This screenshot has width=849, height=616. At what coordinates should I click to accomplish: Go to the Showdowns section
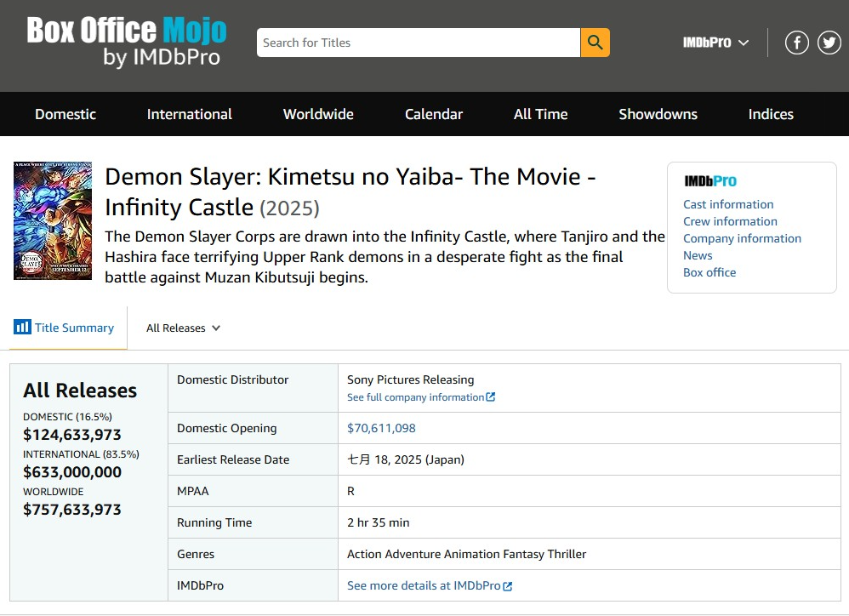(658, 114)
